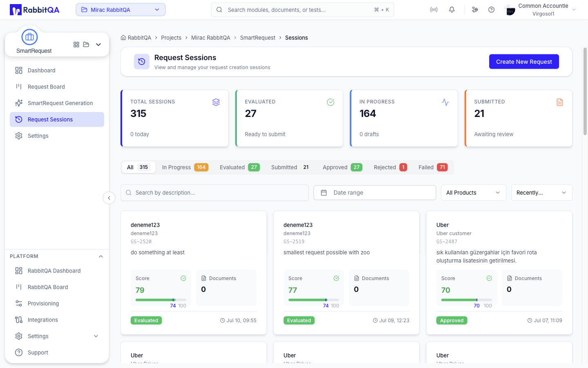Click the Score check icon on GS-2520 card
The height and width of the screenshot is (368, 588).
[183, 278]
